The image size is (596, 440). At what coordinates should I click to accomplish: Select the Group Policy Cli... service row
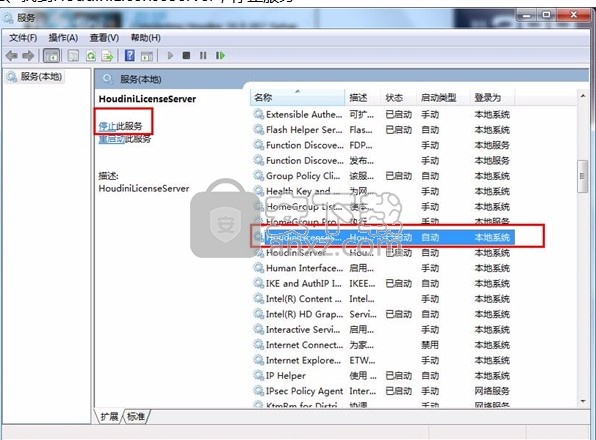pyautogui.click(x=382, y=176)
